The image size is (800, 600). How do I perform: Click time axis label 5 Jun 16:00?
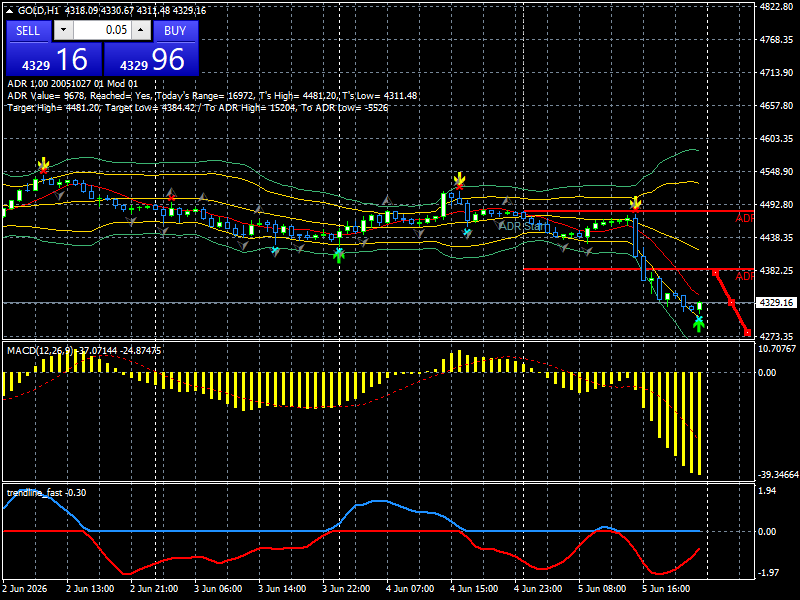[x=666, y=588]
